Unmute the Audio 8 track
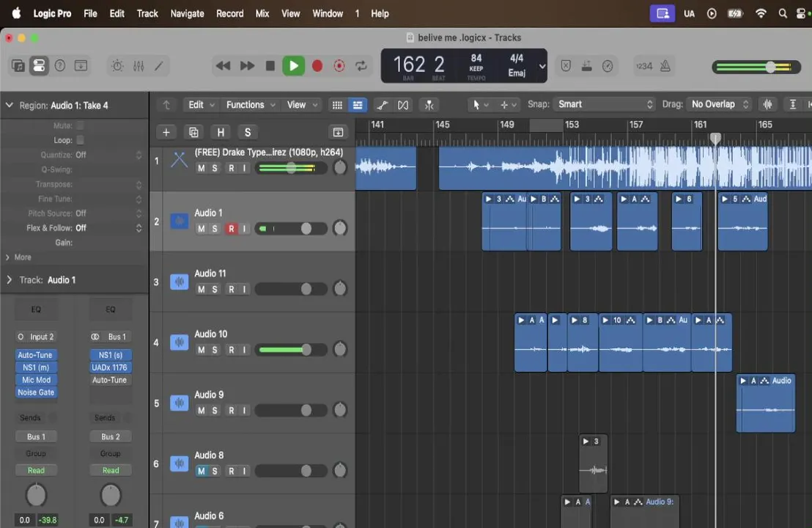 201,471
